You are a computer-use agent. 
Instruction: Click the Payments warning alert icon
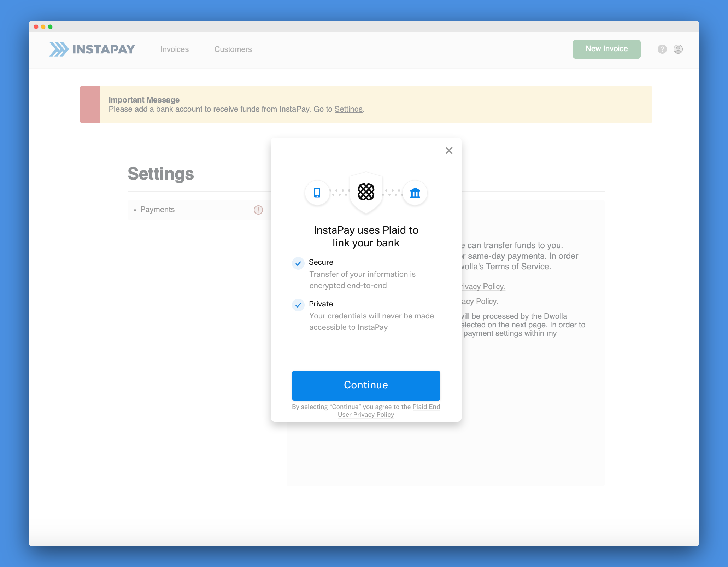point(258,210)
